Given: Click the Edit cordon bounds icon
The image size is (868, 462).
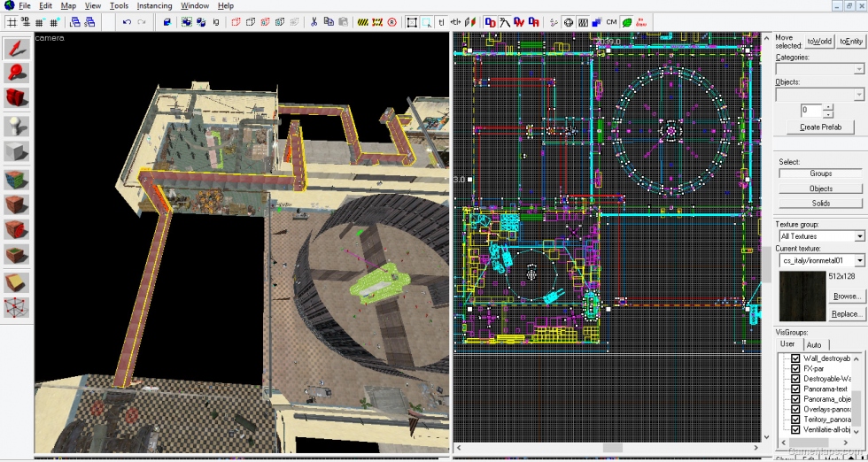Looking at the screenshot, I should (x=377, y=22).
